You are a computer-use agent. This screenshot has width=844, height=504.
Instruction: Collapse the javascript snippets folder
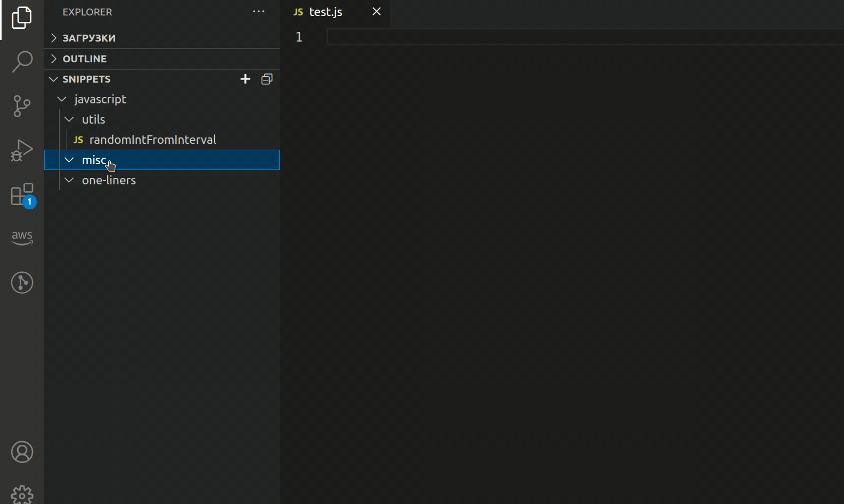click(100, 100)
